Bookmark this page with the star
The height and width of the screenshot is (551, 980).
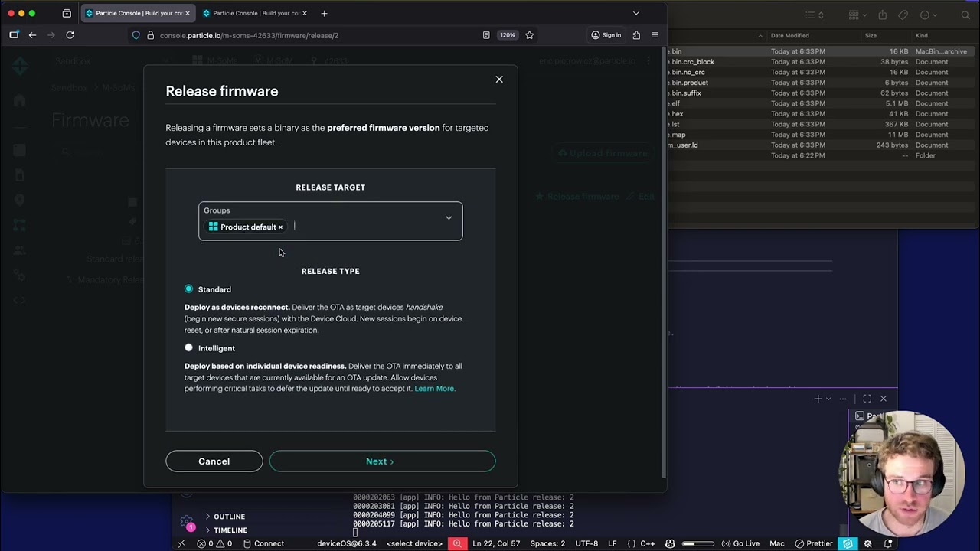(529, 35)
